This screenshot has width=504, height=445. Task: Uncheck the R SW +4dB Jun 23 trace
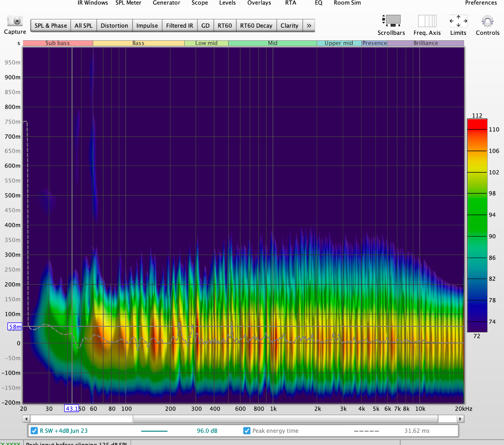point(34,431)
